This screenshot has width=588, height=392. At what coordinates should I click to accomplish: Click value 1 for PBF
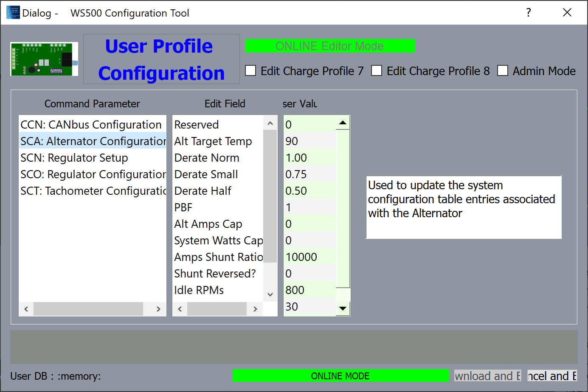click(x=310, y=207)
